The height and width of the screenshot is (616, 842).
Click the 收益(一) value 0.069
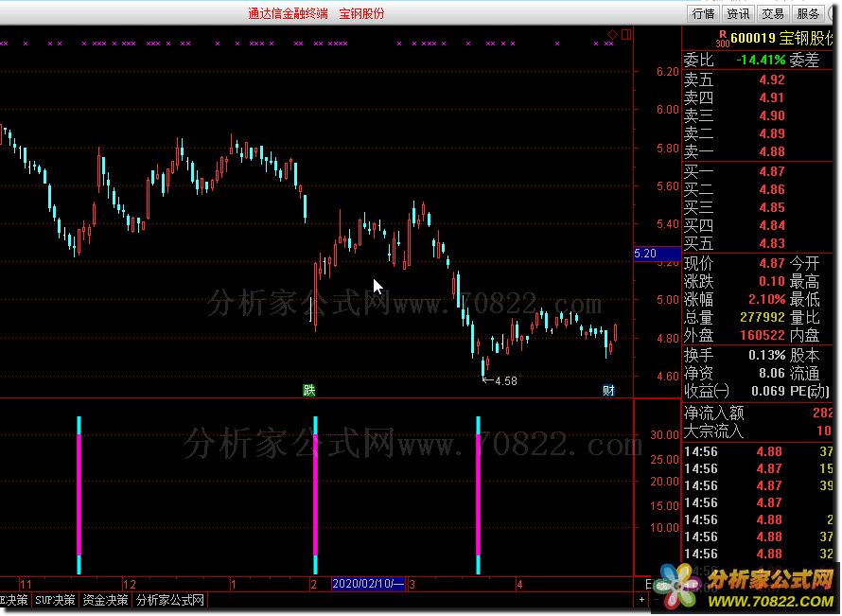click(x=768, y=391)
